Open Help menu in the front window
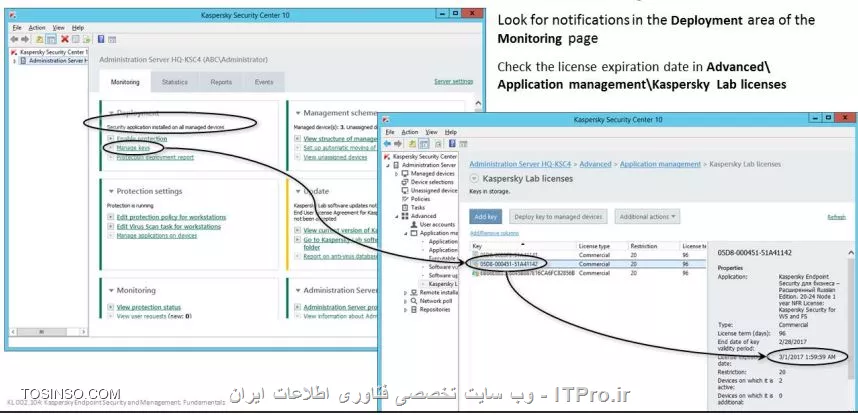 tap(451, 132)
